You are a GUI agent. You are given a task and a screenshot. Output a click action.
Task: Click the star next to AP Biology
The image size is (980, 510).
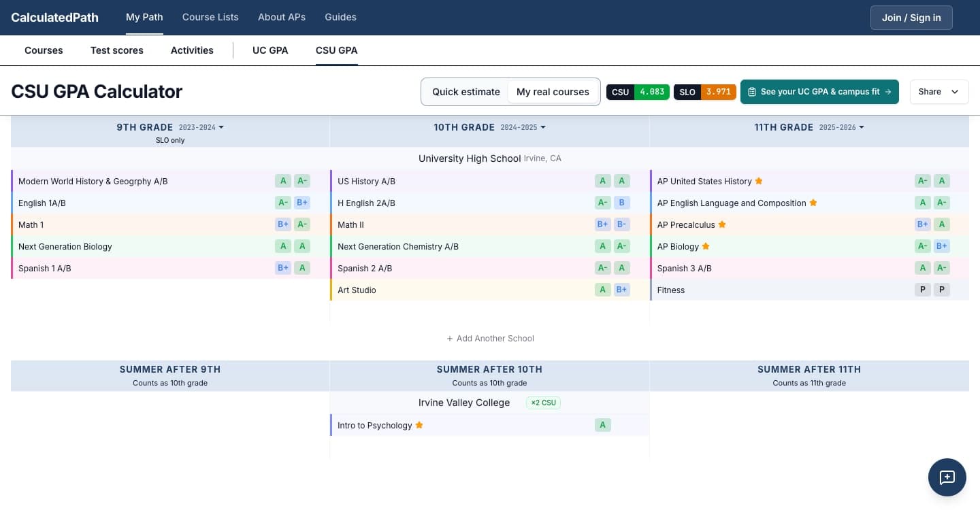coord(706,246)
